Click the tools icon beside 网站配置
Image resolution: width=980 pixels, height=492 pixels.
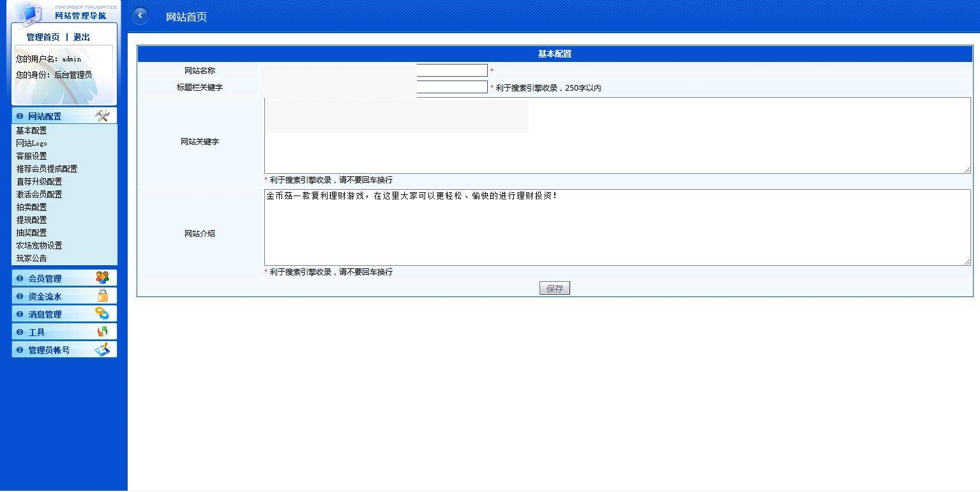click(102, 116)
